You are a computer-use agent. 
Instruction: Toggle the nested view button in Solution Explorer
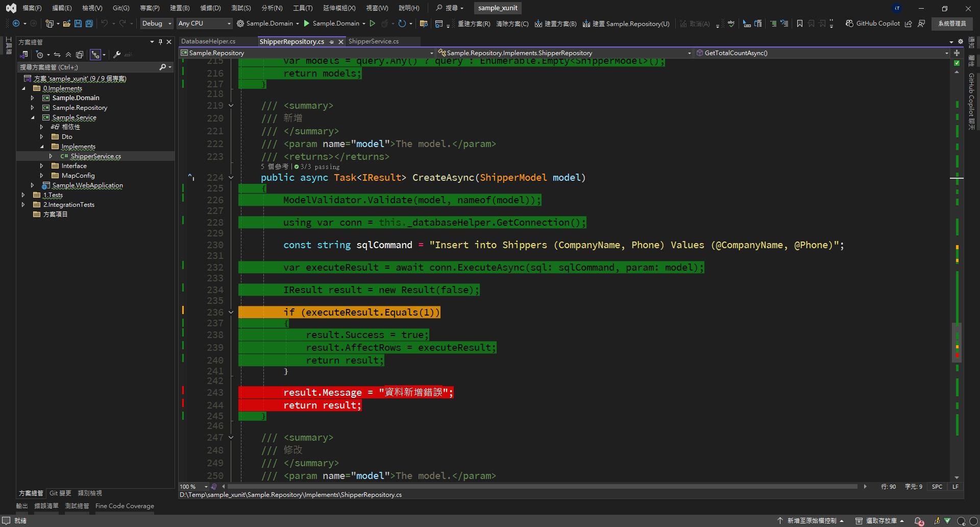point(95,55)
